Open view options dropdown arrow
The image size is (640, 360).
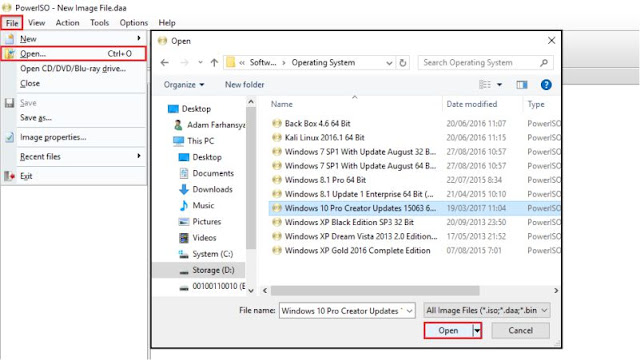[x=499, y=85]
